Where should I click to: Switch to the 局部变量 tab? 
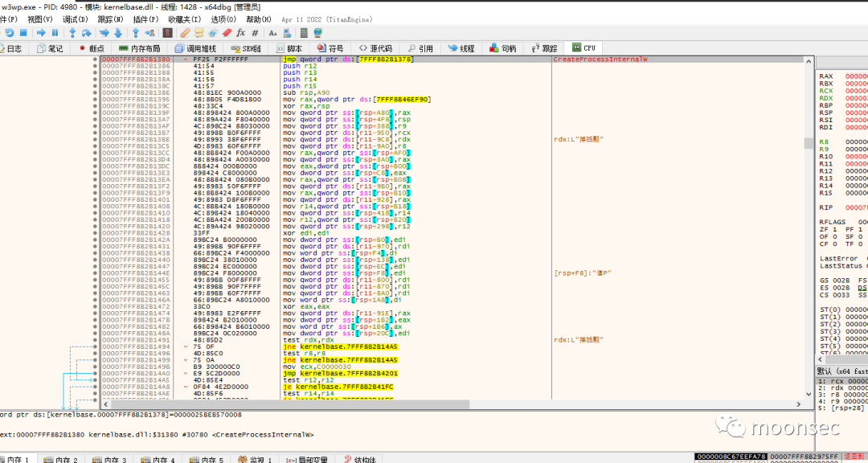click(307, 459)
